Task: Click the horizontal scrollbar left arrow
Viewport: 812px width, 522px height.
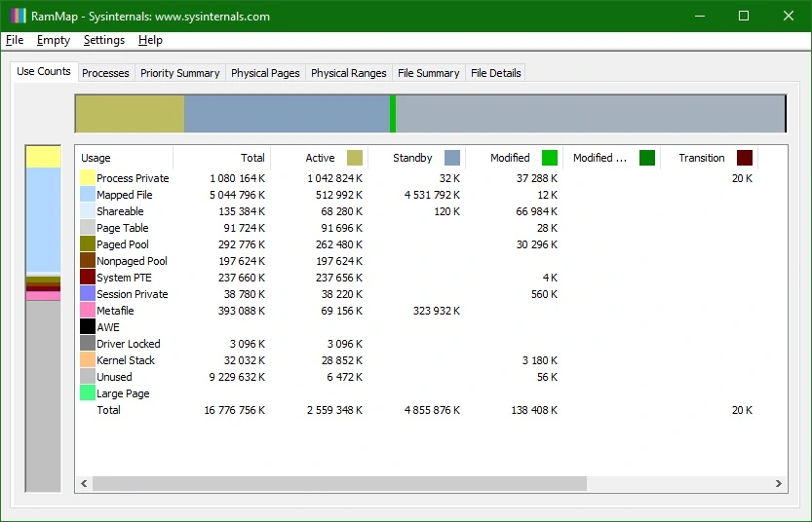Action: point(84,483)
